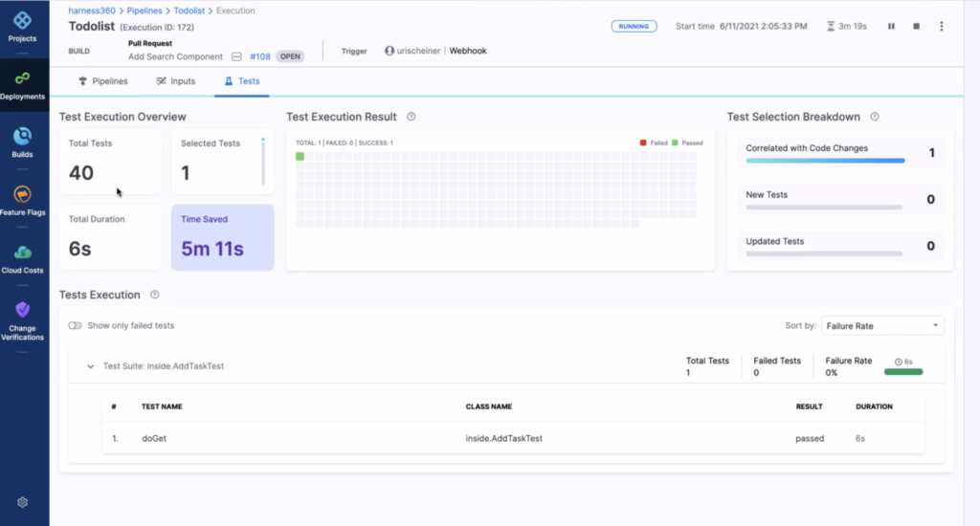Click the 6s duration cell for doGet
980x526 pixels.
click(860, 439)
